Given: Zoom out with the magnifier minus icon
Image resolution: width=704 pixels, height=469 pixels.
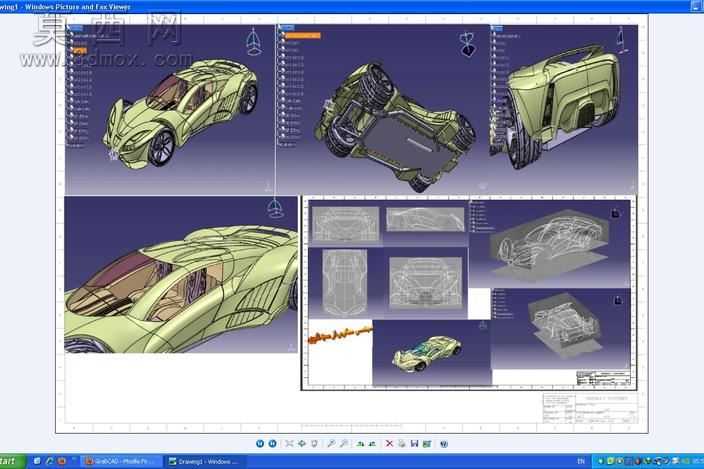Looking at the screenshot, I should [344, 444].
